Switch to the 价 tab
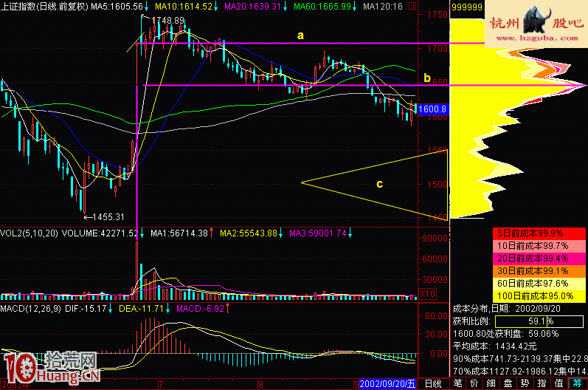The width and height of the screenshot is (588, 390). (x=474, y=383)
